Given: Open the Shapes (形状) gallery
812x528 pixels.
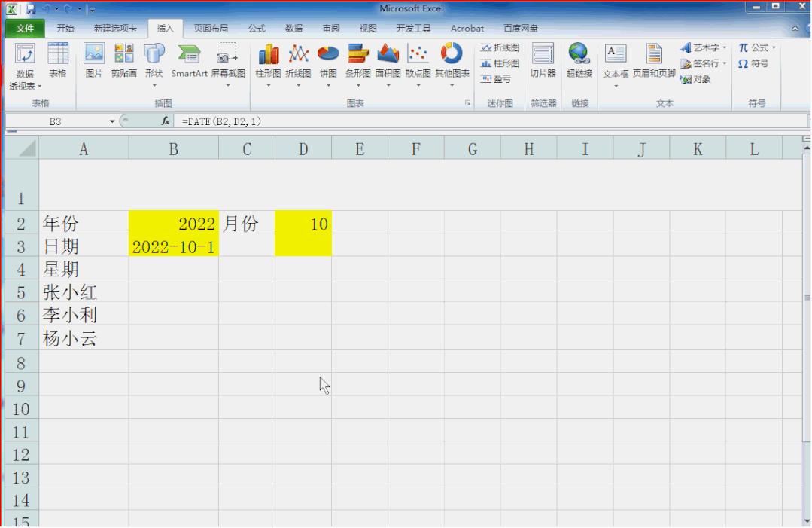Looking at the screenshot, I should coord(154,65).
